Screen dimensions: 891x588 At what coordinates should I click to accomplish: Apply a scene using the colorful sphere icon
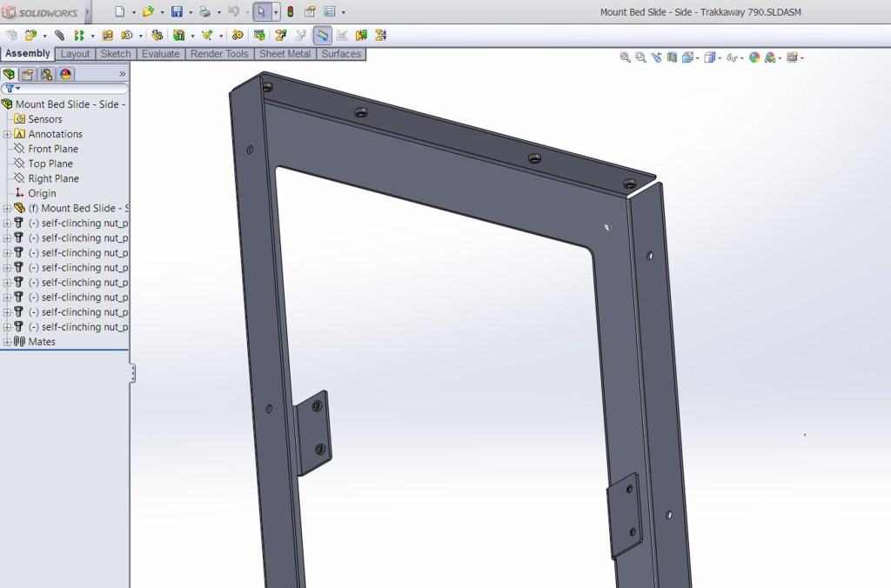pos(754,57)
